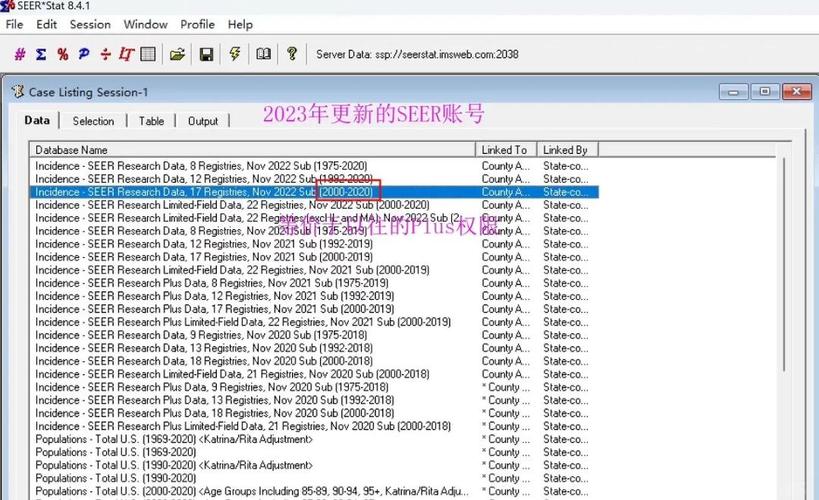Viewport: 819px width, 500px height.
Task: Open the dictionary book icon
Action: pos(263,54)
